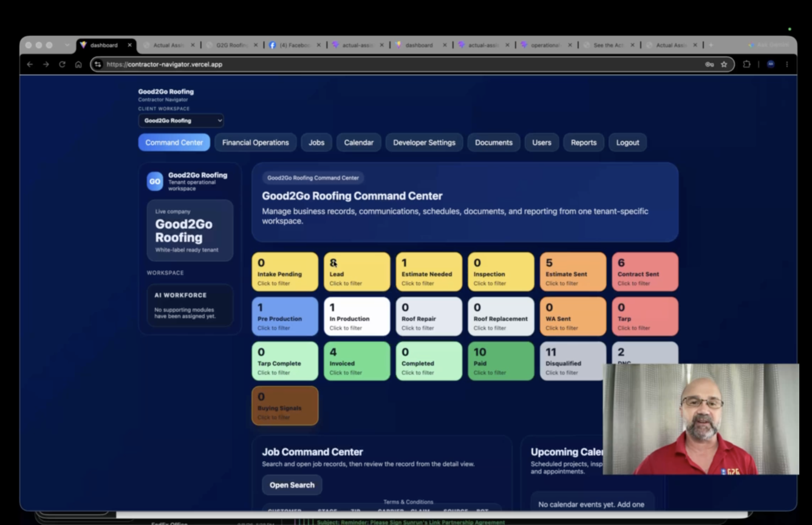Click the Live company Good2Go Roofing card
Viewport: 812px width, 525px height.
[x=190, y=231]
